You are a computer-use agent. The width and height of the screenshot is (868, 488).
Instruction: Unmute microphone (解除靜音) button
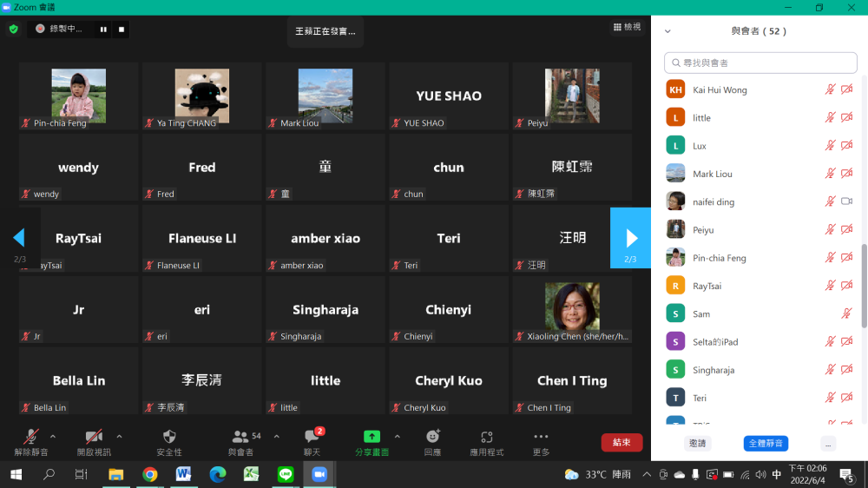31,437
